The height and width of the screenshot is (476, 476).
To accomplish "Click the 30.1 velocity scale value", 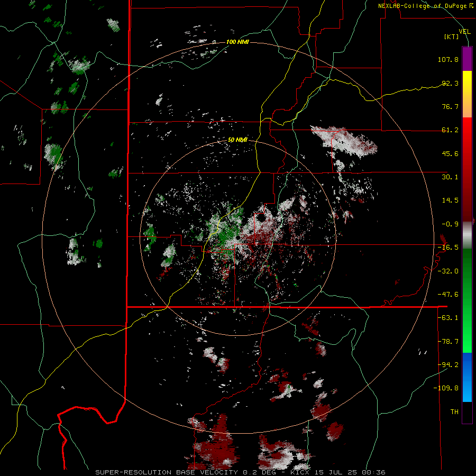I will click(450, 177).
